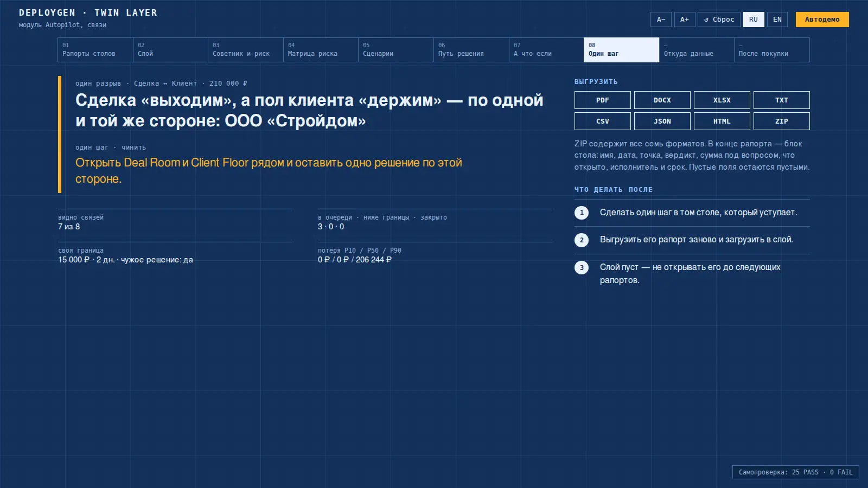The image size is (868, 488).
Task: Export report as XLSX
Action: (722, 100)
